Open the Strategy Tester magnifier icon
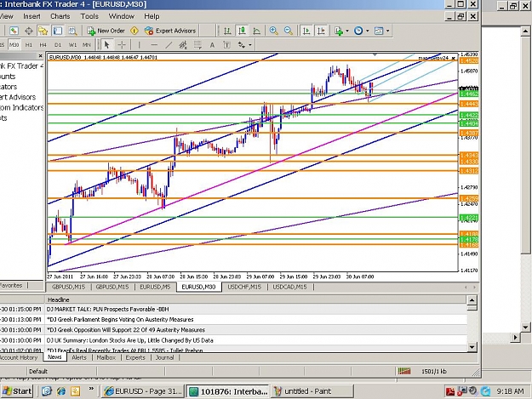 (72, 31)
